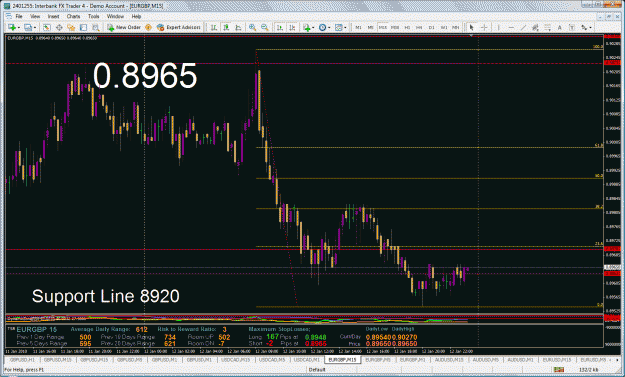Select the Fibonacci Retracement tool
The image size is (625, 377).
pyautogui.click(x=548, y=27)
